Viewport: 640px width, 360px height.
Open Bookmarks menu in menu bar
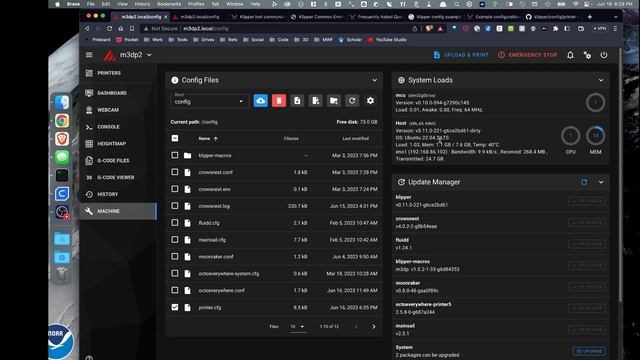(169, 4)
